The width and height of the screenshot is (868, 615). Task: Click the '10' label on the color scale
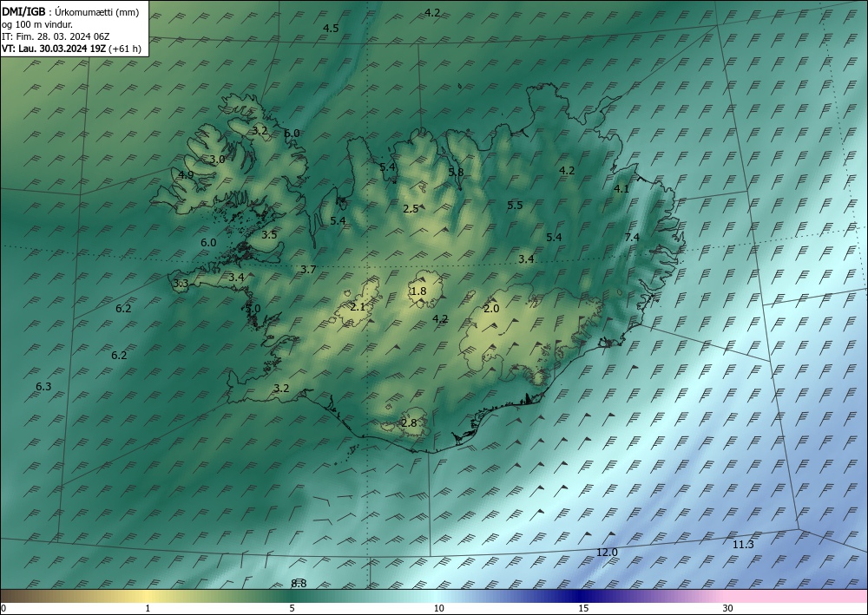(438, 608)
